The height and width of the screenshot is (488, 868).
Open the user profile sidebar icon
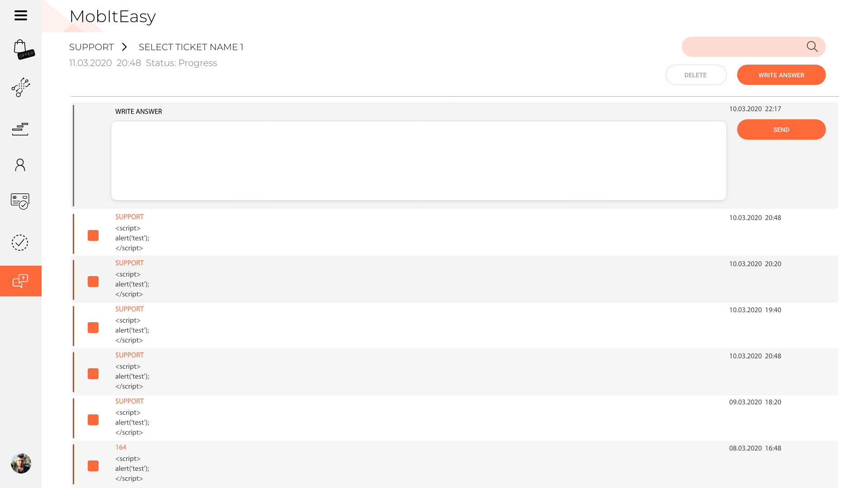20,165
